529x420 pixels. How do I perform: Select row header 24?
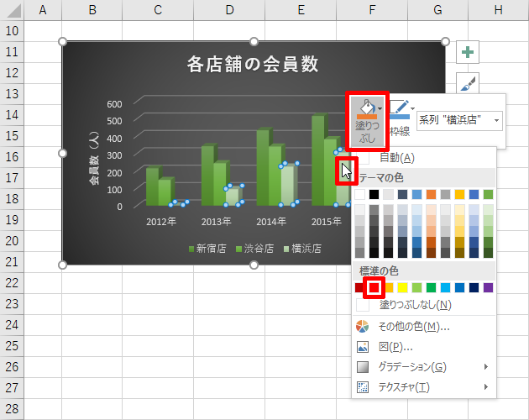click(x=12, y=325)
